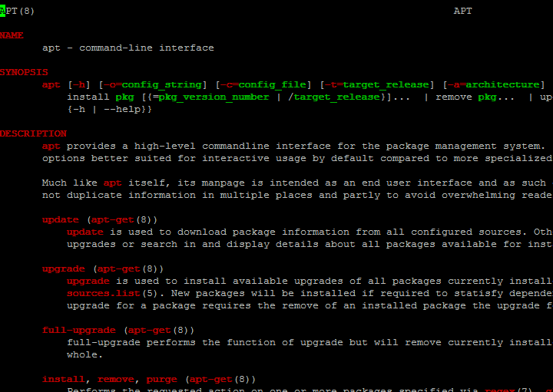This screenshot has width=553, height=392.
Task: Click the red 'purge' heading at bottom
Action: [162, 380]
